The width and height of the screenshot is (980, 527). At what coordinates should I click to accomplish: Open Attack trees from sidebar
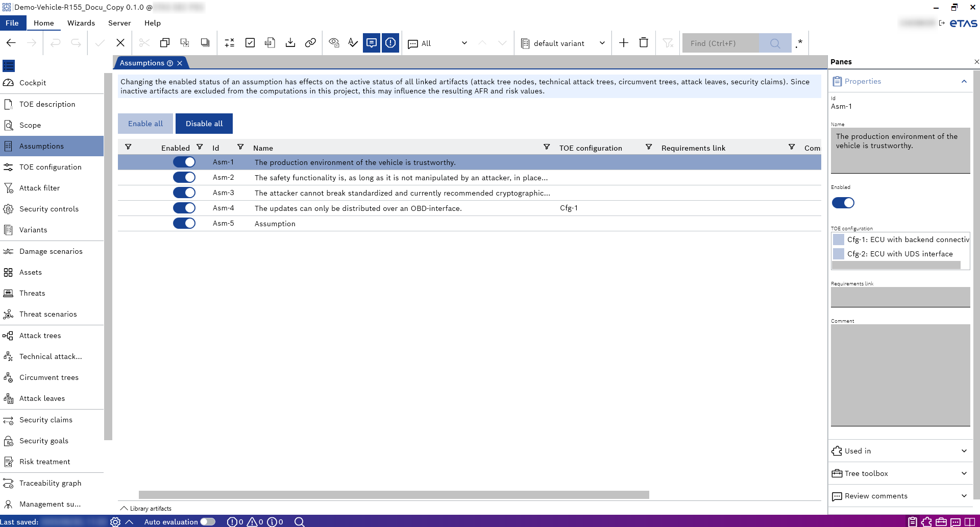point(40,336)
